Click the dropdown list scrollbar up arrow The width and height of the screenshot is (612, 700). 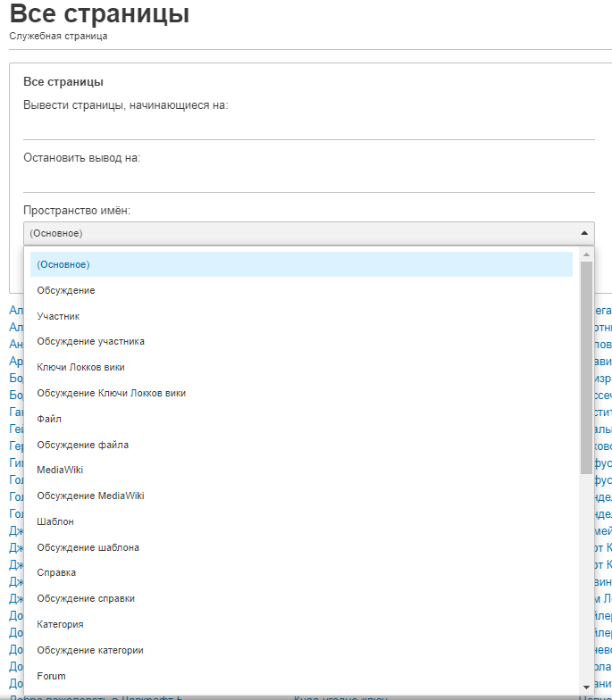[586, 254]
